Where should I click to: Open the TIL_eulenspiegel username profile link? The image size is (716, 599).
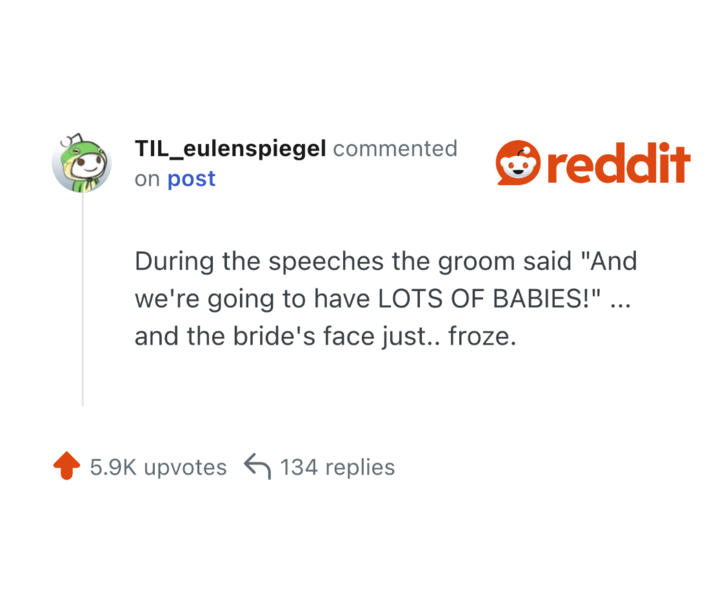click(x=230, y=149)
